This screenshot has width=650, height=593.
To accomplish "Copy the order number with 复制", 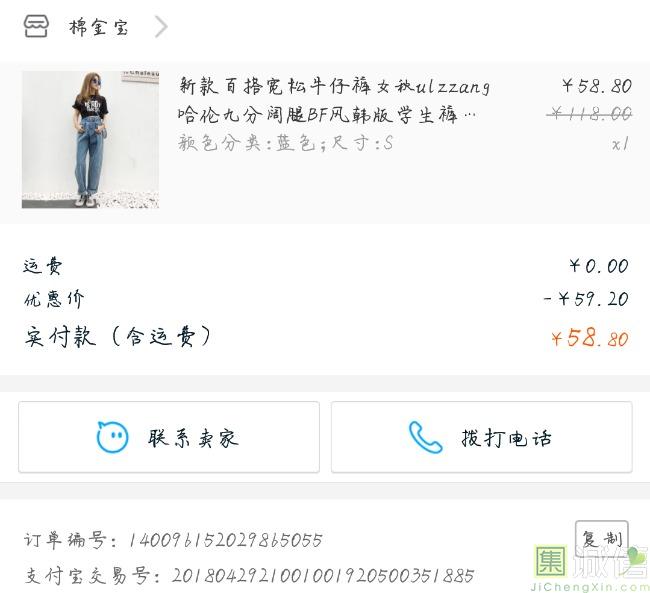I will tap(601, 539).
